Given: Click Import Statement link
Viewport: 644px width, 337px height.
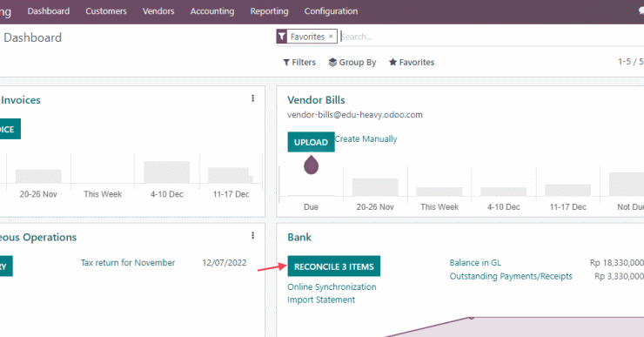Looking at the screenshot, I should (321, 300).
